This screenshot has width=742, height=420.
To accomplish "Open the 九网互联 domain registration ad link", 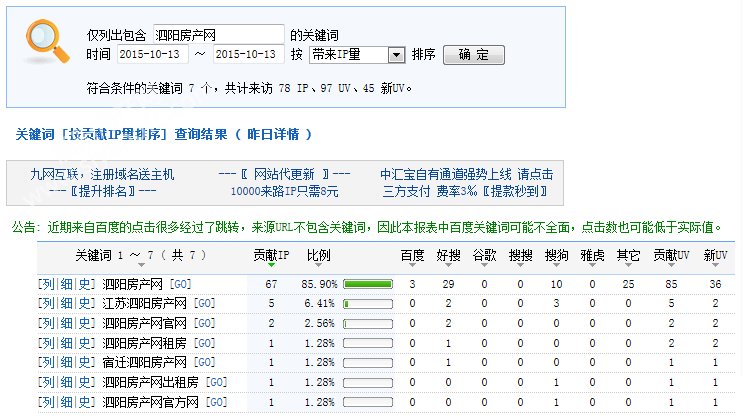I will point(103,174).
